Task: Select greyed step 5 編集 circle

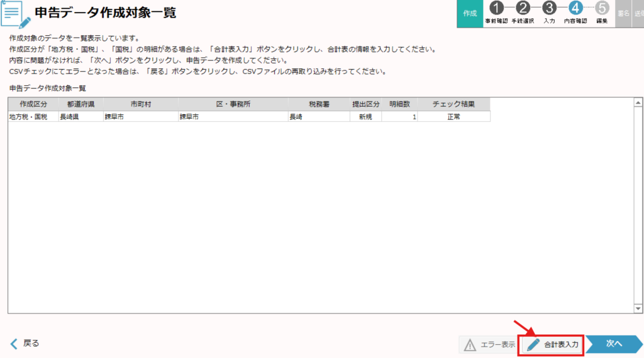Action: pyautogui.click(x=601, y=9)
